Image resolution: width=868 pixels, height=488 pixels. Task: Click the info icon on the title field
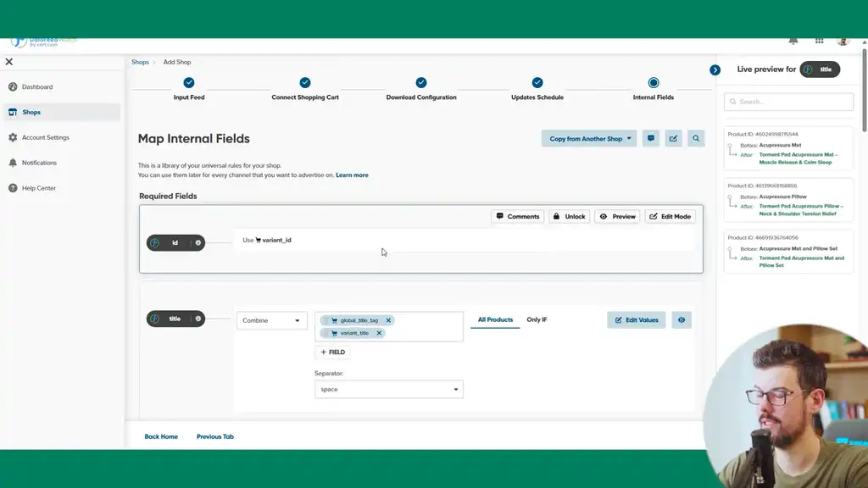(x=198, y=319)
